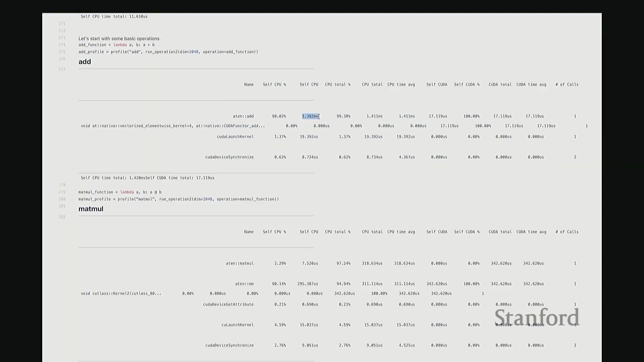
Task: Click the add_function lambda code line
Action: 116,45
